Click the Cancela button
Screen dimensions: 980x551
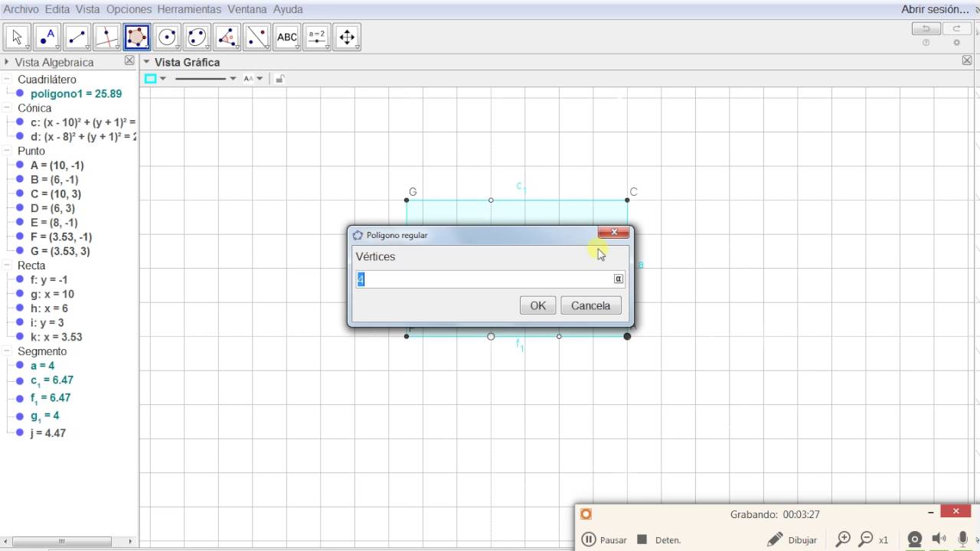[x=591, y=305]
